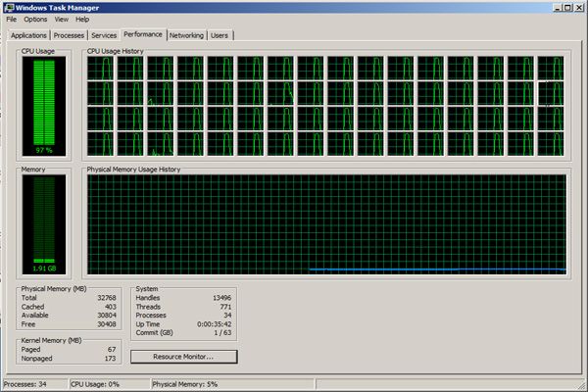
Task: Select the Performance tab
Action: [143, 34]
